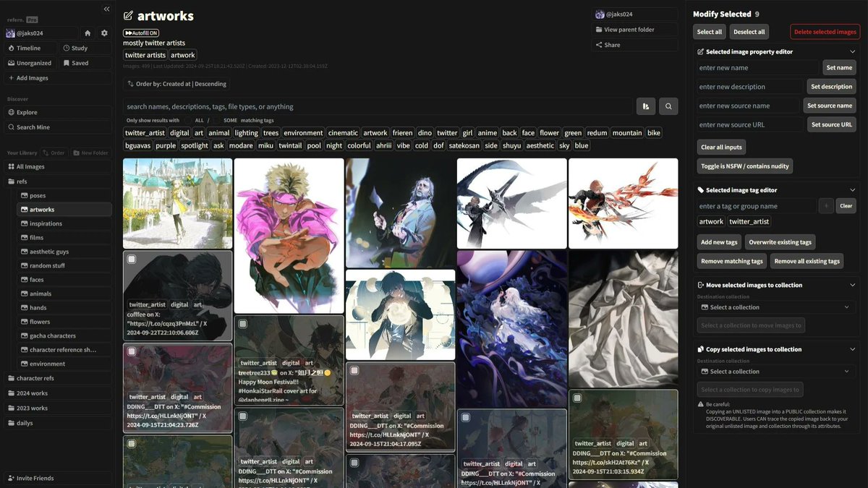
Task: Collapse Move selected images to collection
Action: click(x=852, y=285)
